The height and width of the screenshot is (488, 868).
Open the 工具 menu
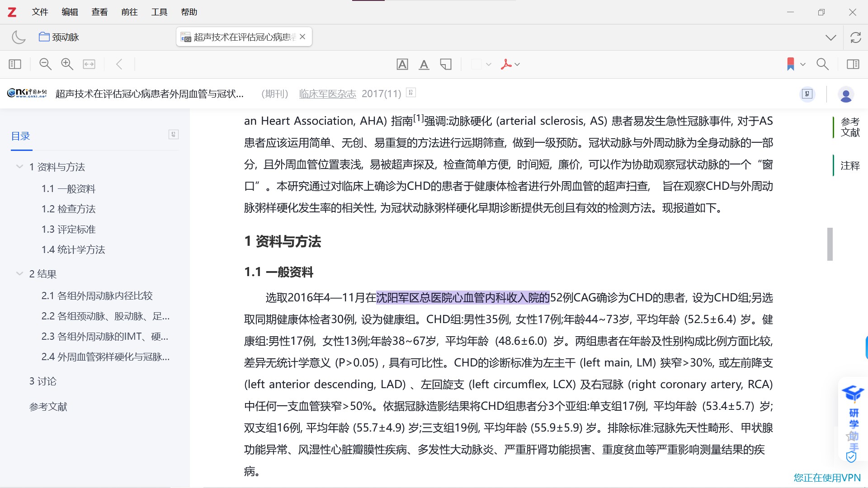pos(159,12)
